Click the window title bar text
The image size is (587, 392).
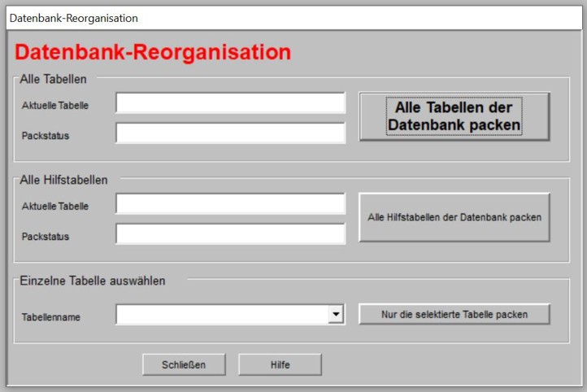pyautogui.click(x=73, y=18)
